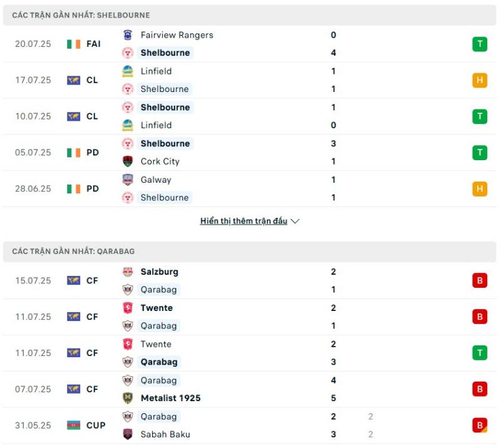Click the Metalist 1925 club crest
The width and height of the screenshot is (501, 448).
[128, 398]
